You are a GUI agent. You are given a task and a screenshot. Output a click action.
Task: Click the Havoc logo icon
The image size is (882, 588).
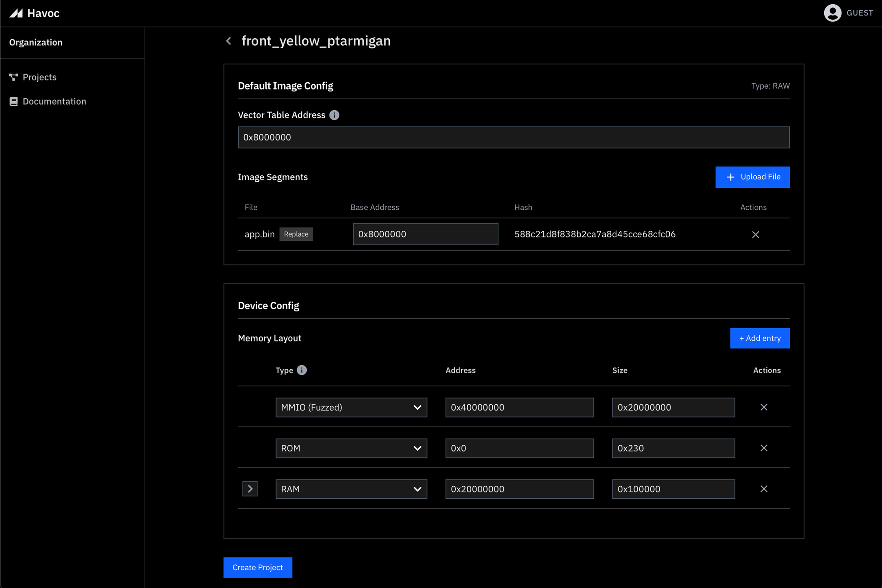[16, 13]
